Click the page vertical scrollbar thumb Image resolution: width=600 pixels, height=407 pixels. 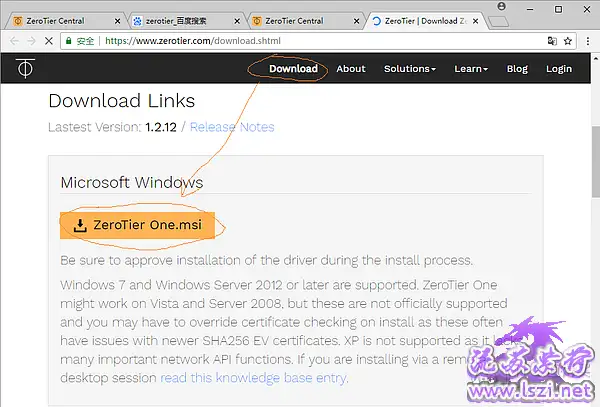click(596, 161)
